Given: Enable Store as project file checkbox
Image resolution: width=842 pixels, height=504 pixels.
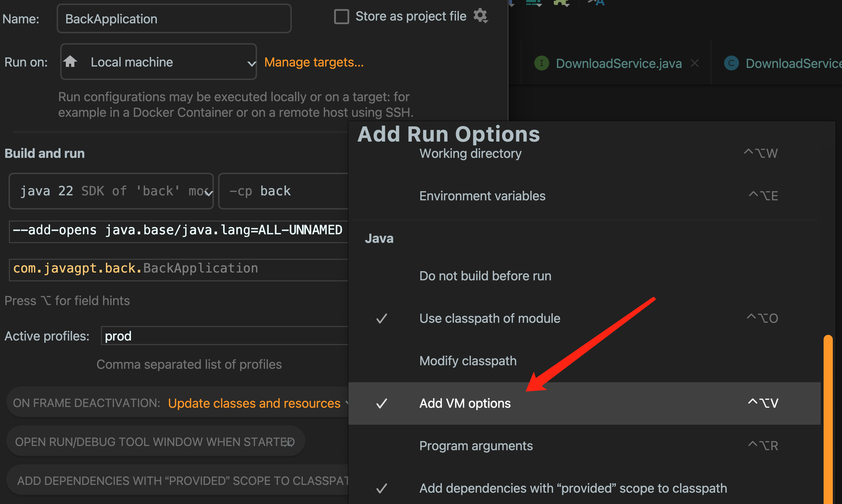Looking at the screenshot, I should [342, 16].
